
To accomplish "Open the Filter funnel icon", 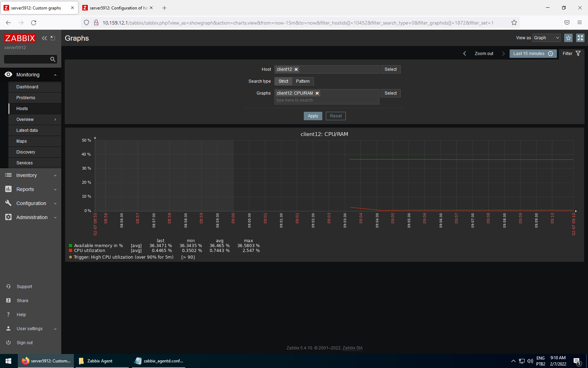I will (x=578, y=53).
